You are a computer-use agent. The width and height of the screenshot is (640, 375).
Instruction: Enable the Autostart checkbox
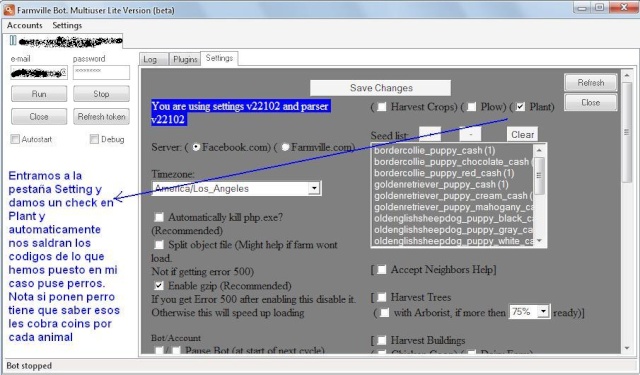(x=15, y=139)
